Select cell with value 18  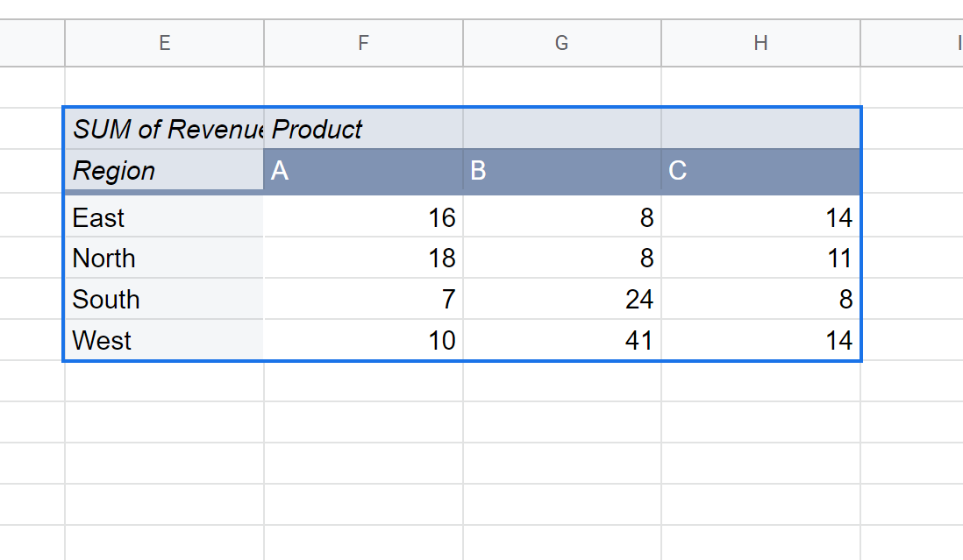point(364,258)
